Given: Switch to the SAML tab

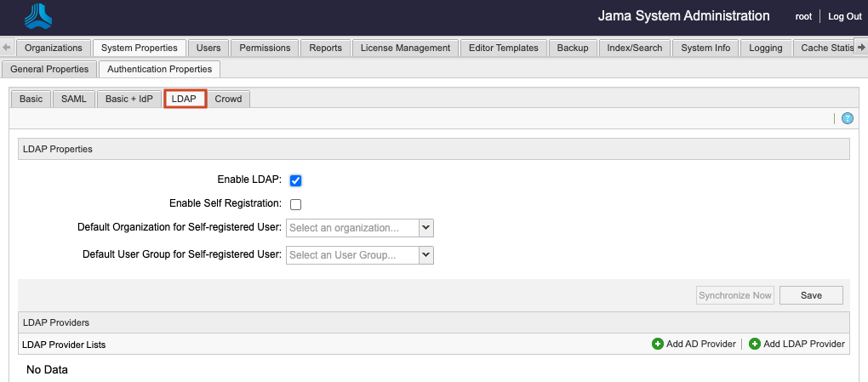Looking at the screenshot, I should click(74, 99).
